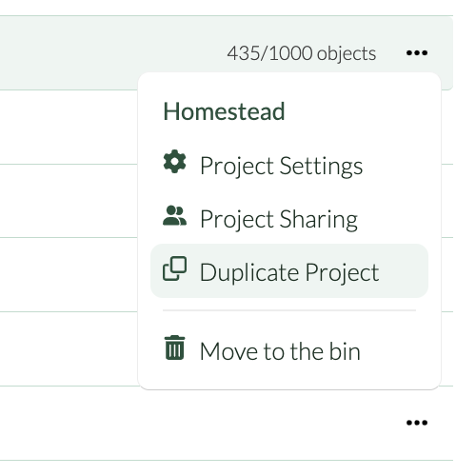Choose Duplicate Project in the menu
Image resolution: width=476 pixels, height=476 pixels.
[289, 270]
